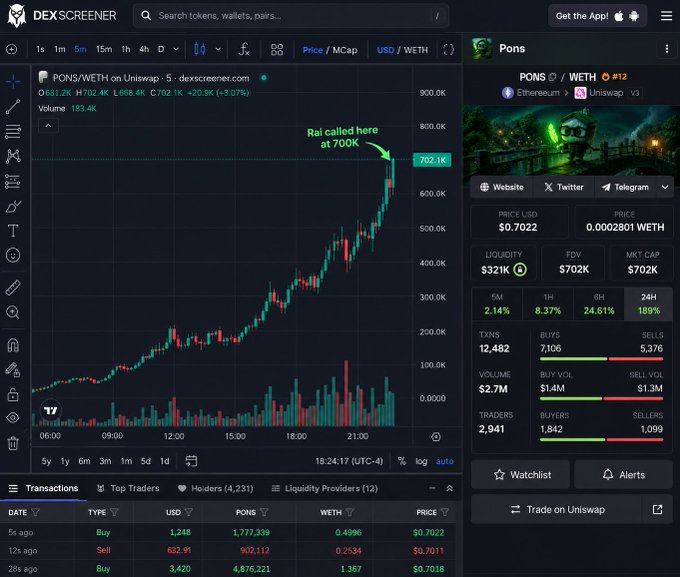Viewport: 680px width, 577px height.
Task: Select the 5M price change tab
Action: click(497, 304)
